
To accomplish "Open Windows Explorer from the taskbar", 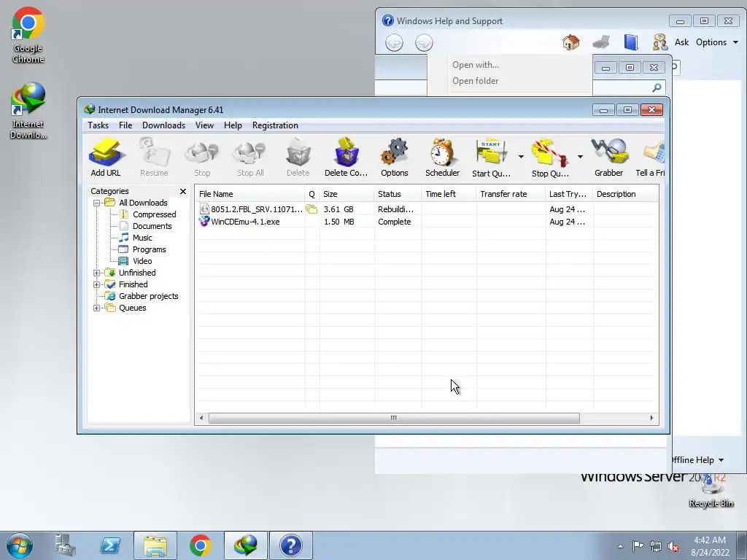I will coord(155,545).
